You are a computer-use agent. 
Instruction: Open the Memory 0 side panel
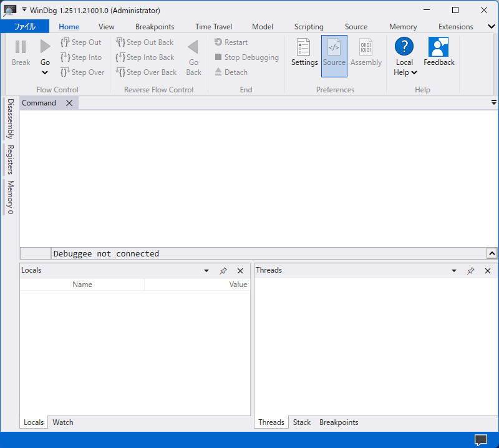tap(10, 197)
